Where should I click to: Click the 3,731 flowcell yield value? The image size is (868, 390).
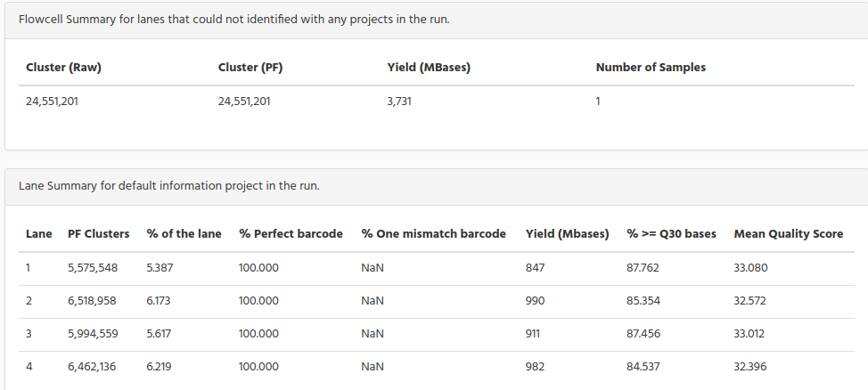(x=399, y=102)
